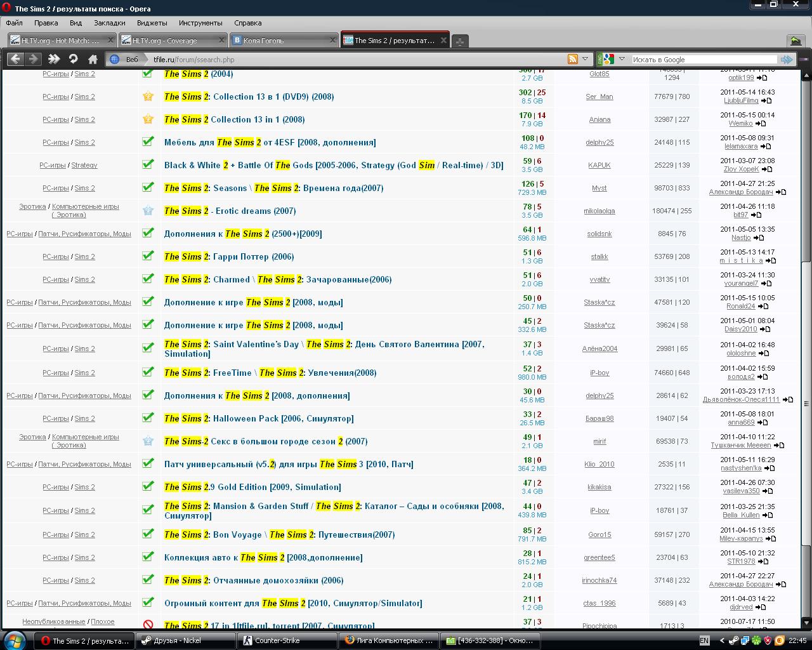View author profile Ser_Man
This screenshot has width=812, height=650.
pyautogui.click(x=599, y=97)
